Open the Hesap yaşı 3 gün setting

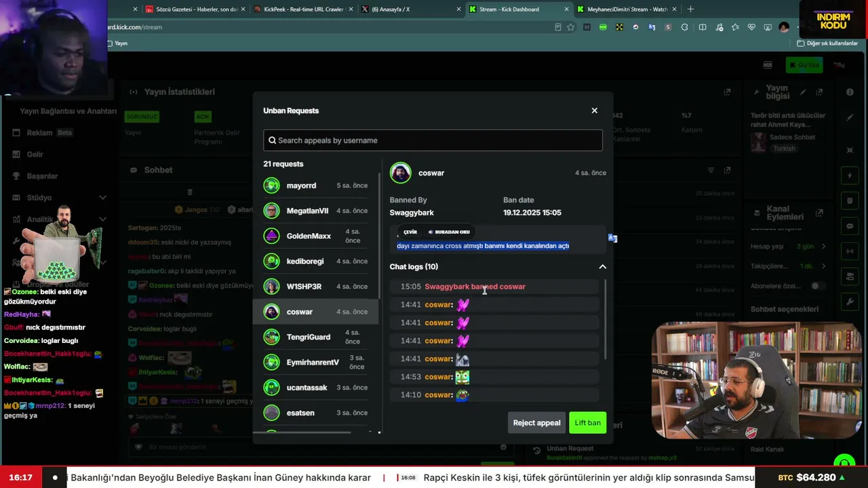(x=788, y=247)
